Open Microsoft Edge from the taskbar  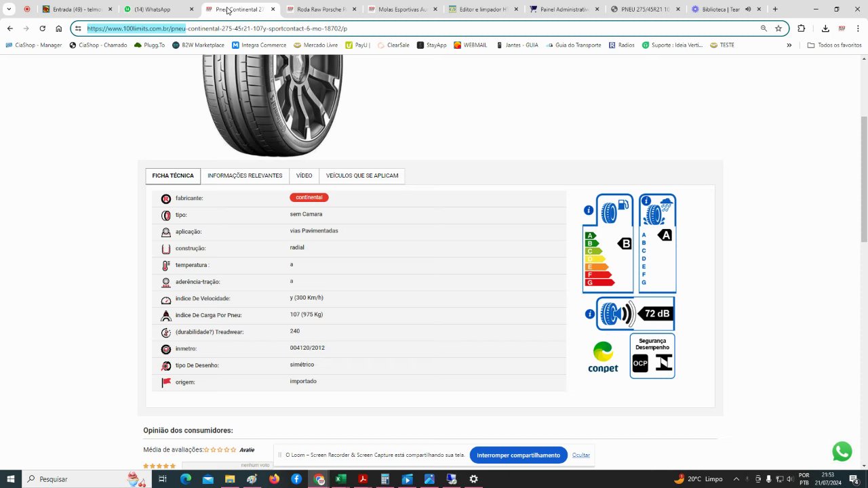(x=186, y=479)
